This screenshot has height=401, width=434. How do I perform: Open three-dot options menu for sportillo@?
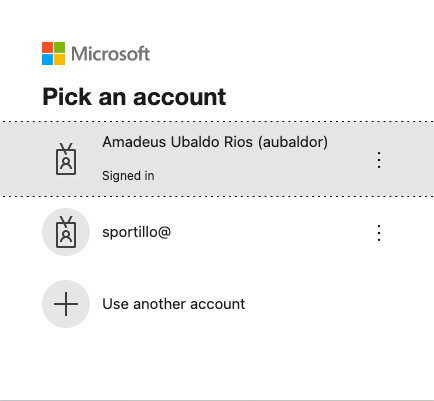click(379, 233)
